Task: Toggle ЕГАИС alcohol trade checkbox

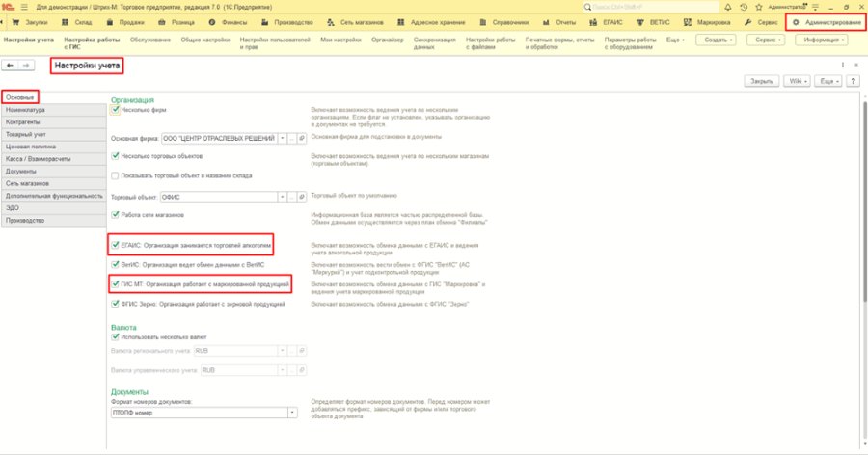Action: [x=115, y=245]
